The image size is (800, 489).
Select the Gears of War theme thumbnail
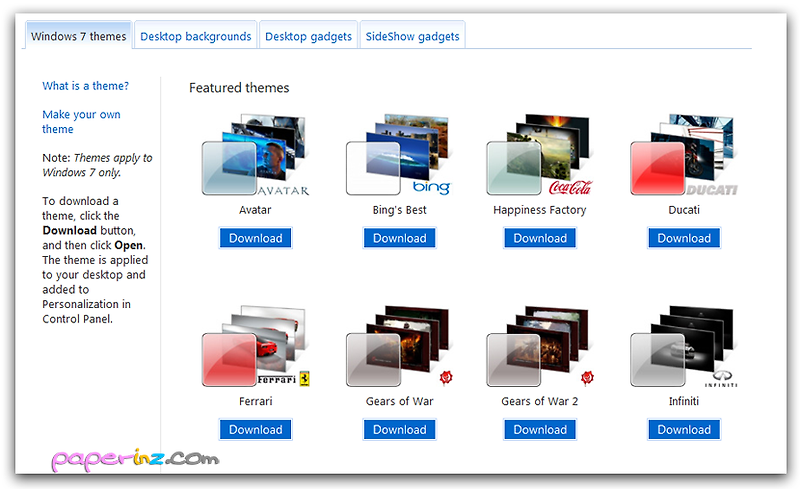(x=399, y=347)
